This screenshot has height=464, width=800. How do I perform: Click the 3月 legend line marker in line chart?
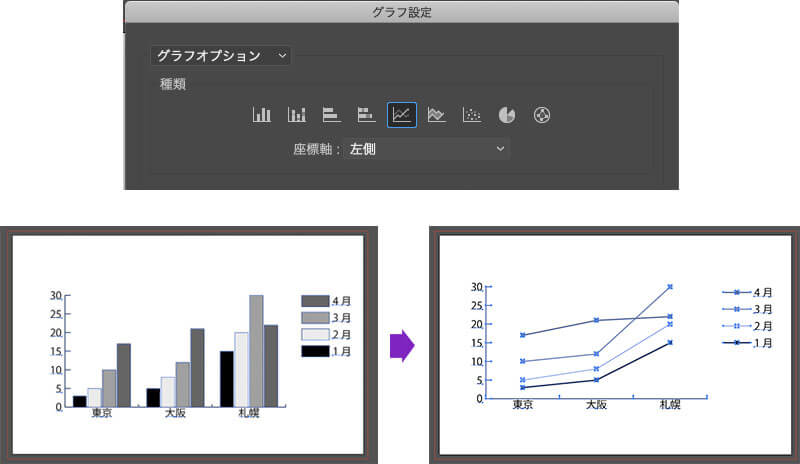737,309
